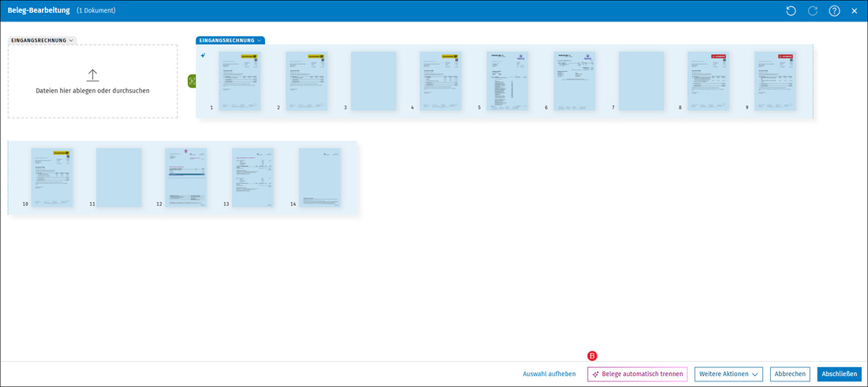Select blank page 7 thumbnail

coord(641,81)
